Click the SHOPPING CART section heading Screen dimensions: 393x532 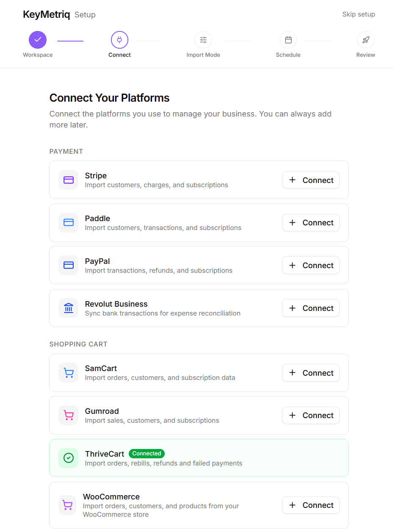78,344
